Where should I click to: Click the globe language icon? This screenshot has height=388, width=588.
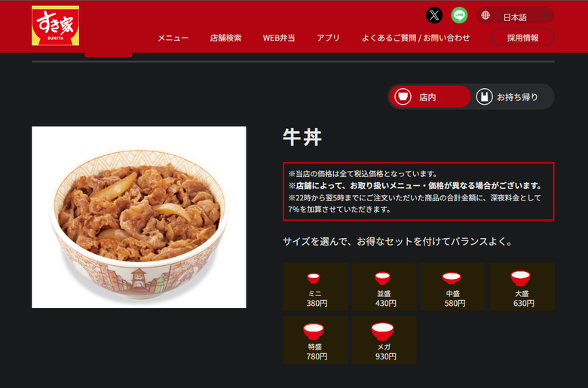click(x=485, y=15)
